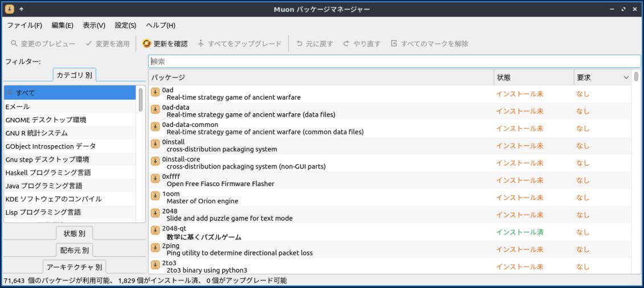Open the 編集(E) menu
Screen dimensions: 644x288
(63, 26)
